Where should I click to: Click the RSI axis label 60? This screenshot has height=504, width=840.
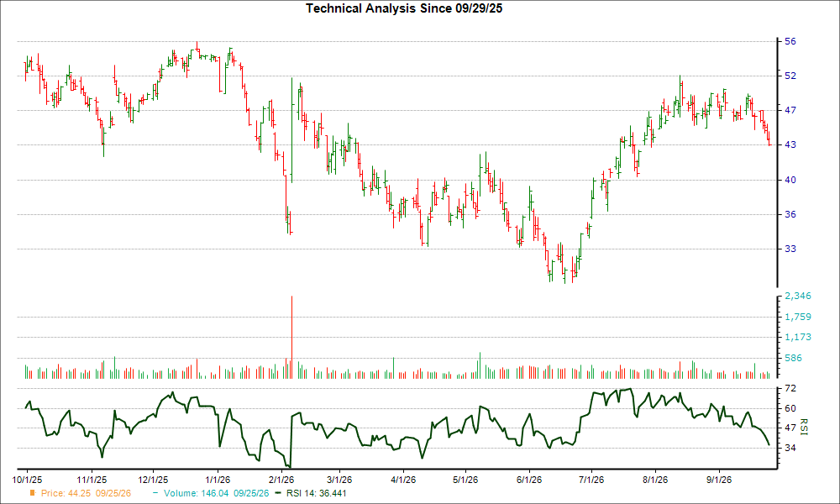pos(790,408)
